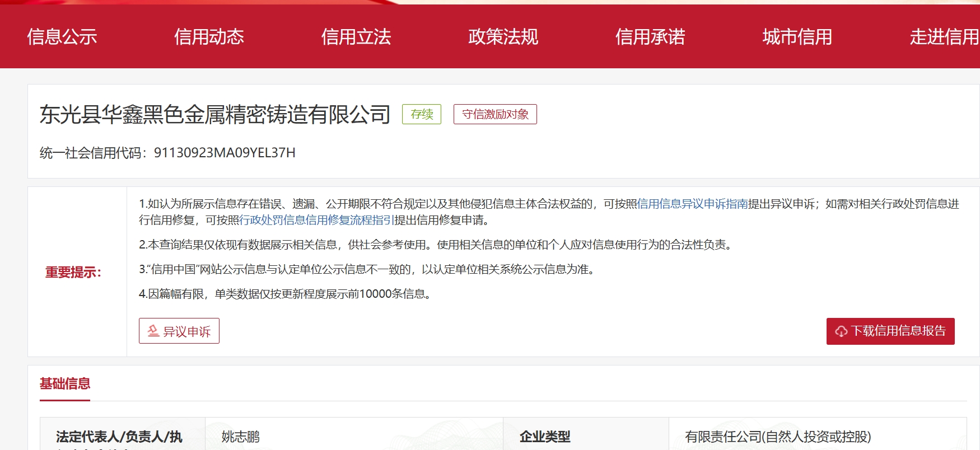980x450 pixels.
Task: Click the credit code 91130923MA09YEL37H
Action: point(225,153)
